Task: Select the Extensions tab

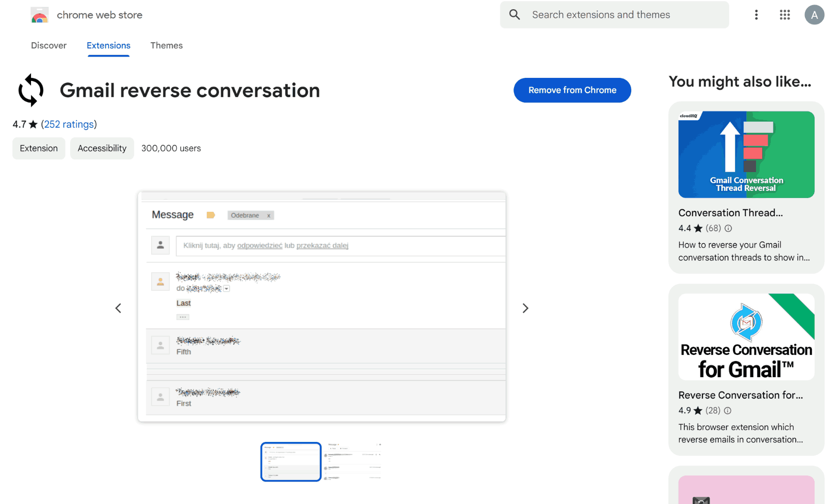Action: click(x=109, y=45)
